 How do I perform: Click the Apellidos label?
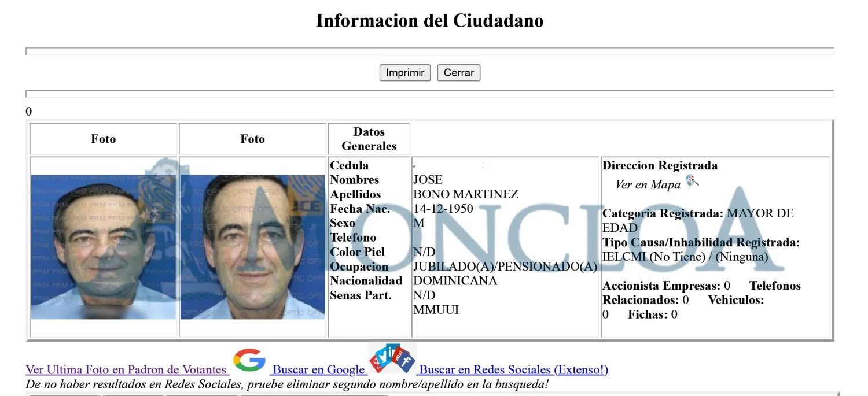click(356, 194)
